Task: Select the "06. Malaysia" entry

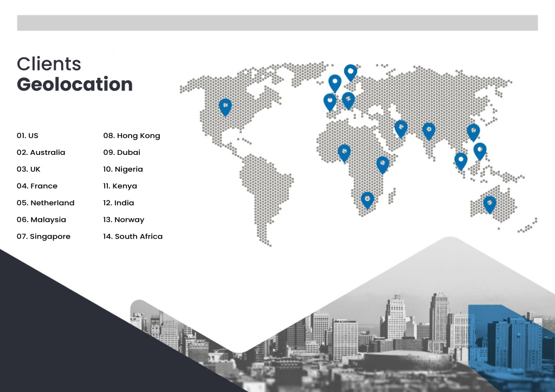Action: coord(41,219)
